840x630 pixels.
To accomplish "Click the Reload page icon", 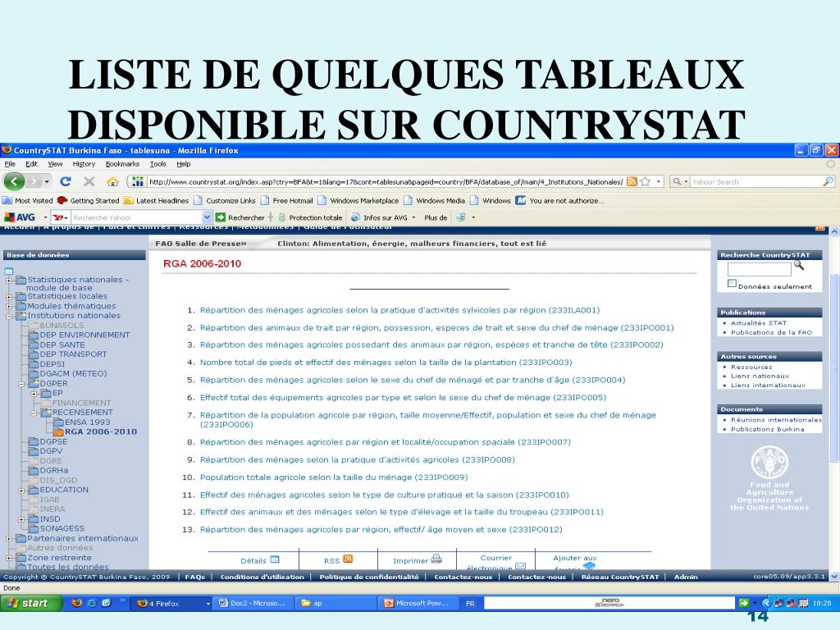I will coord(66,181).
